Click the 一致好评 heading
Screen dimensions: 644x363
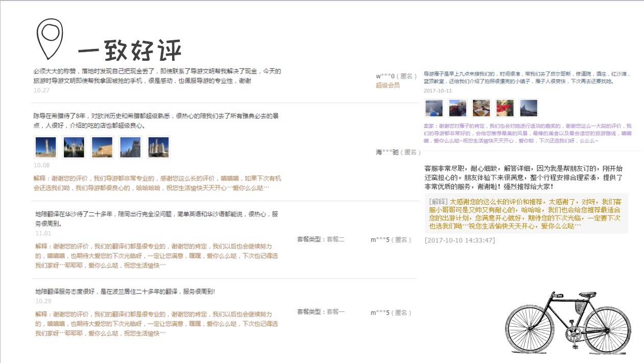[130, 50]
